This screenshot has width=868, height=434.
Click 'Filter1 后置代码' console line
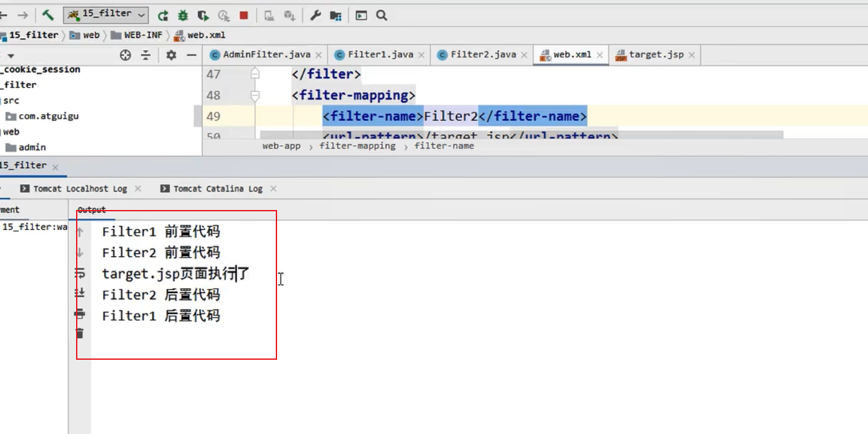click(x=161, y=316)
